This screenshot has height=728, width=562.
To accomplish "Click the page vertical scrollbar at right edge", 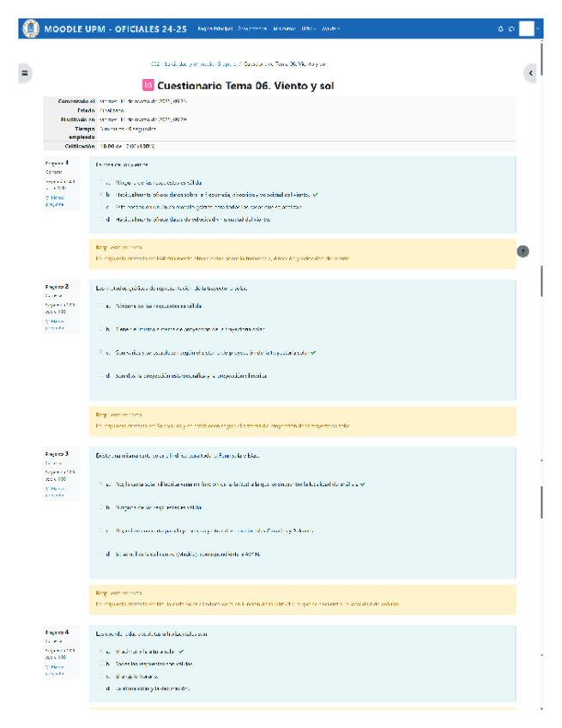I will 541,58.
